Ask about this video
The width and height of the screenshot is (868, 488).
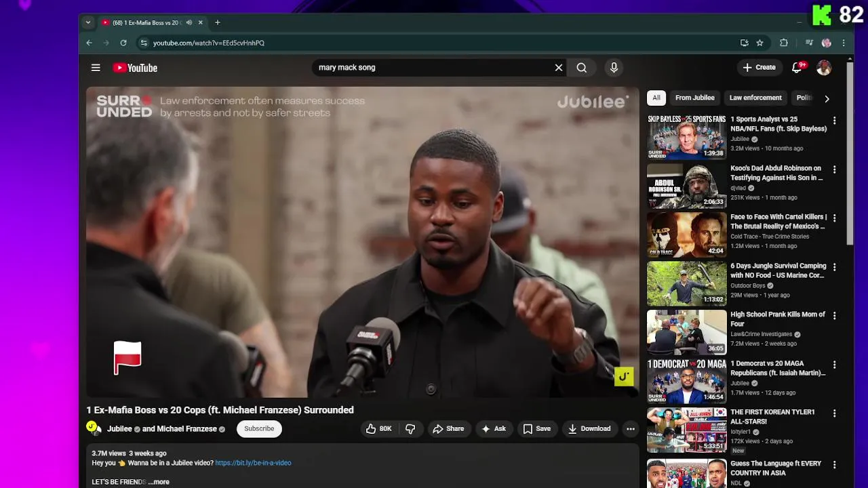tap(494, 428)
